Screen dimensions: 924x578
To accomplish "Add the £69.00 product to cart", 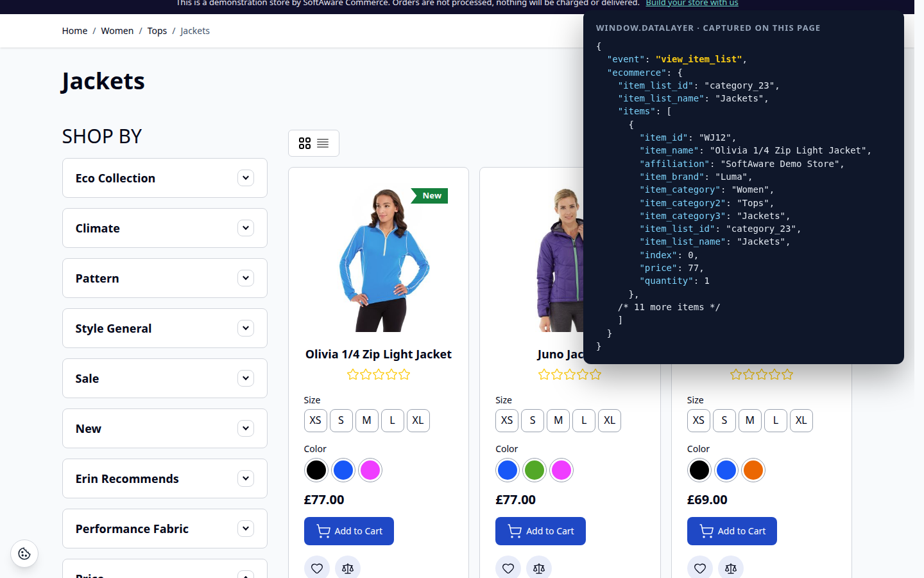I will coord(732,531).
